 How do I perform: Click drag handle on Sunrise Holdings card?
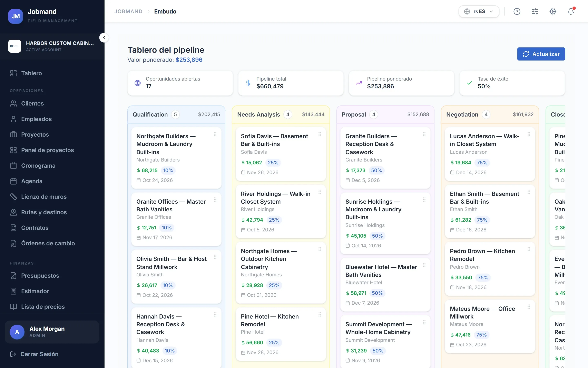(424, 200)
